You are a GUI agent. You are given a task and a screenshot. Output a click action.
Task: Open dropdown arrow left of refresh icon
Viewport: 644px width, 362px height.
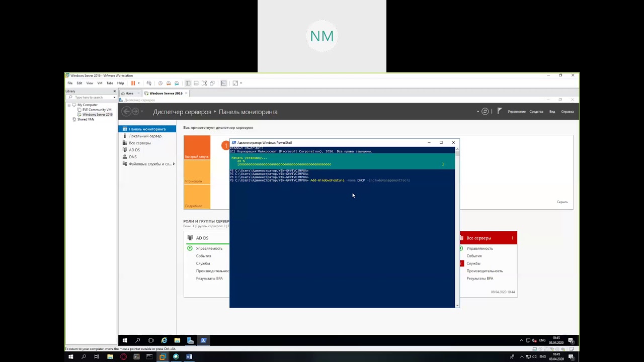tap(478, 112)
